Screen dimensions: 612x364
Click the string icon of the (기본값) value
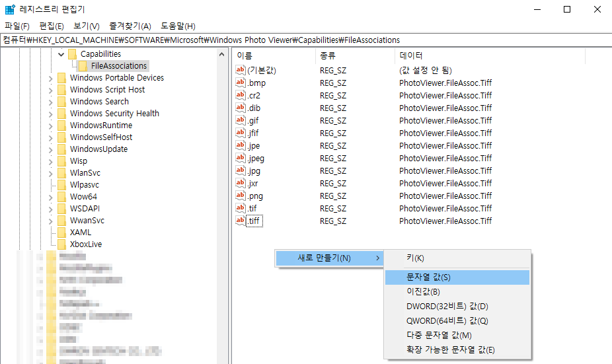241,70
